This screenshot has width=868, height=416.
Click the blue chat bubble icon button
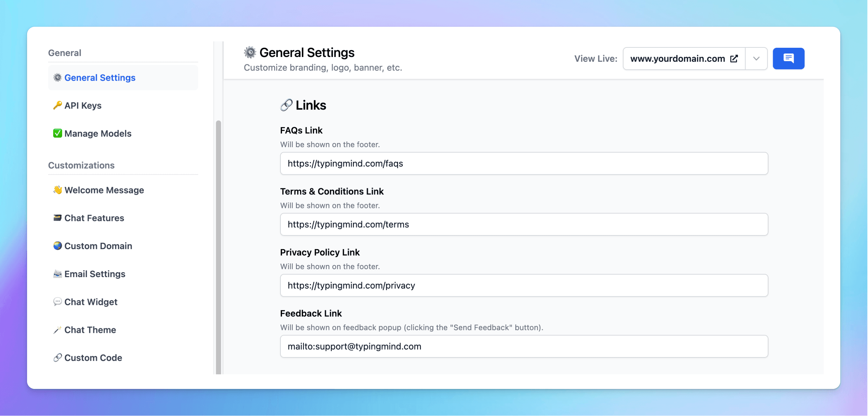pyautogui.click(x=788, y=59)
